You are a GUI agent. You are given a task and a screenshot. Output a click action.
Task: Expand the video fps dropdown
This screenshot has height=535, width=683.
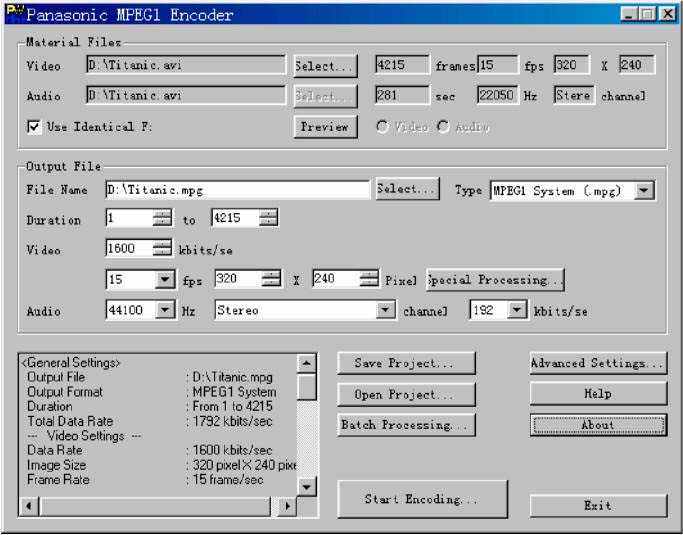167,280
